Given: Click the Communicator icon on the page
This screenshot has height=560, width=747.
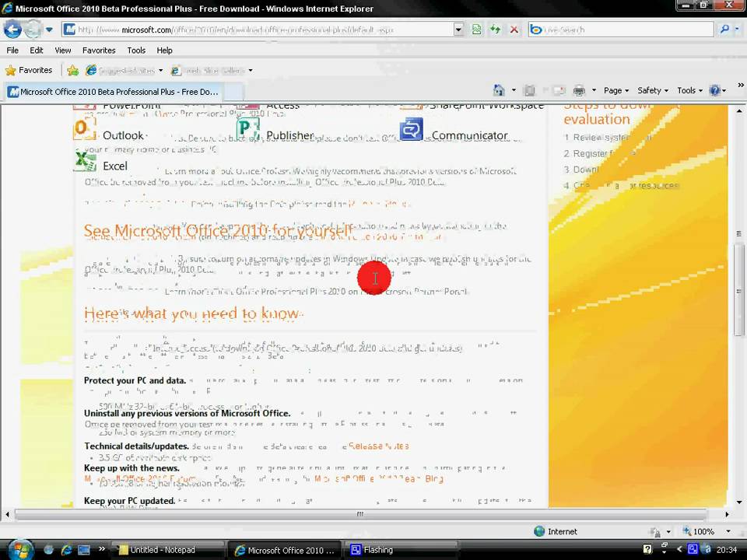Looking at the screenshot, I should point(411,129).
